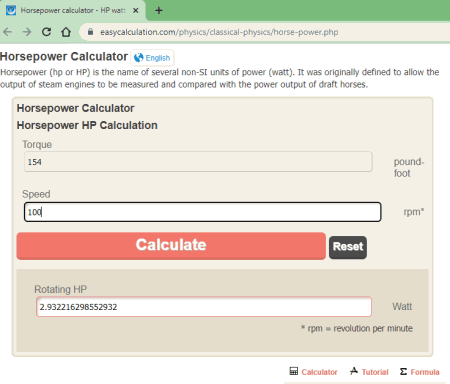
Task: Click the Reset button
Action: [348, 247]
